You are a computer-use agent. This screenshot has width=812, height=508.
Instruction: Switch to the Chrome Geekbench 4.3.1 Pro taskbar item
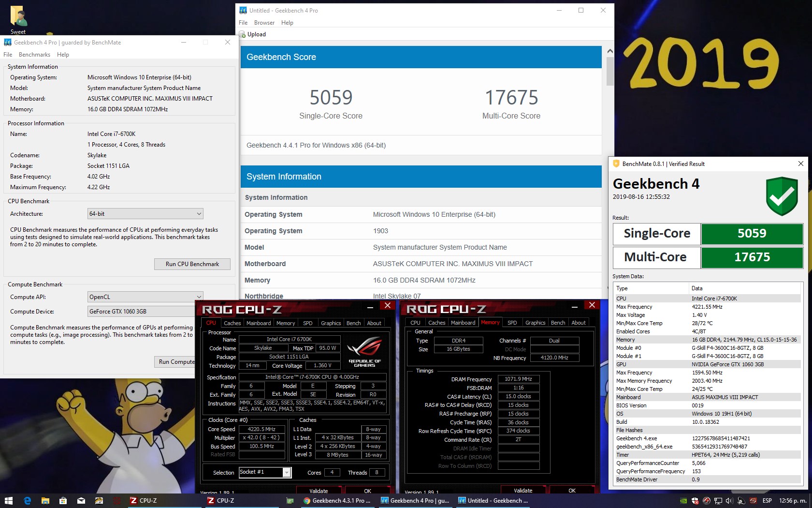(x=337, y=501)
